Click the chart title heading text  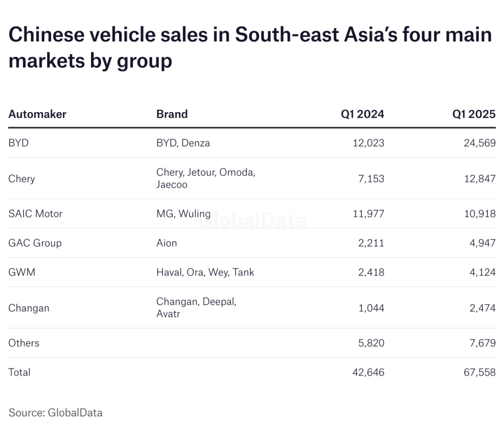[x=250, y=47]
